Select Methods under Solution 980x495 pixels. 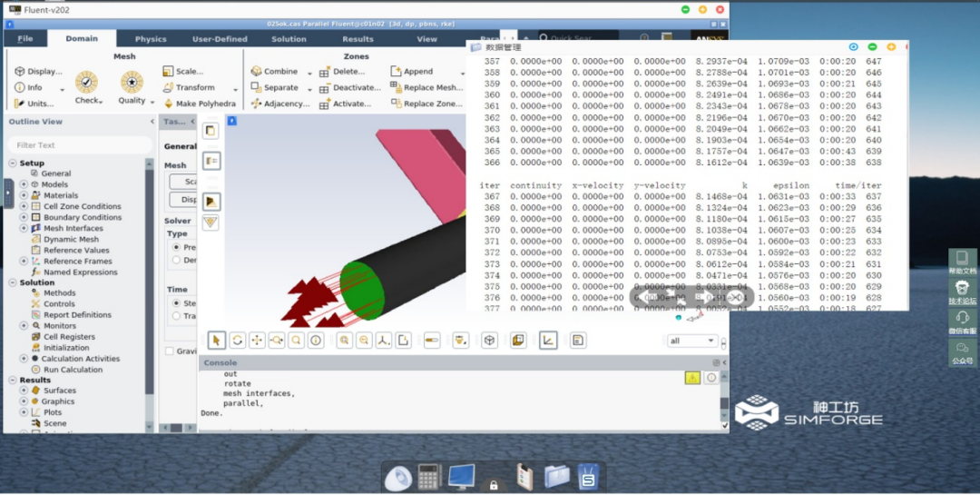click(59, 292)
